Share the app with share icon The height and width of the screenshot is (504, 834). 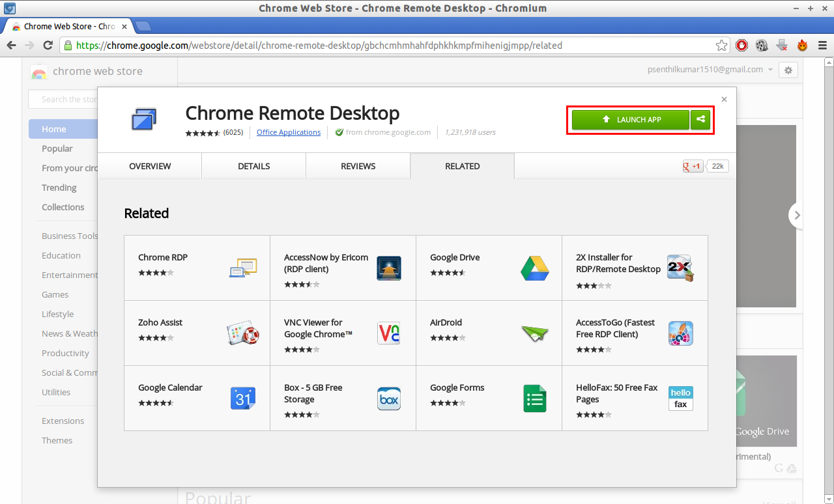tap(700, 120)
